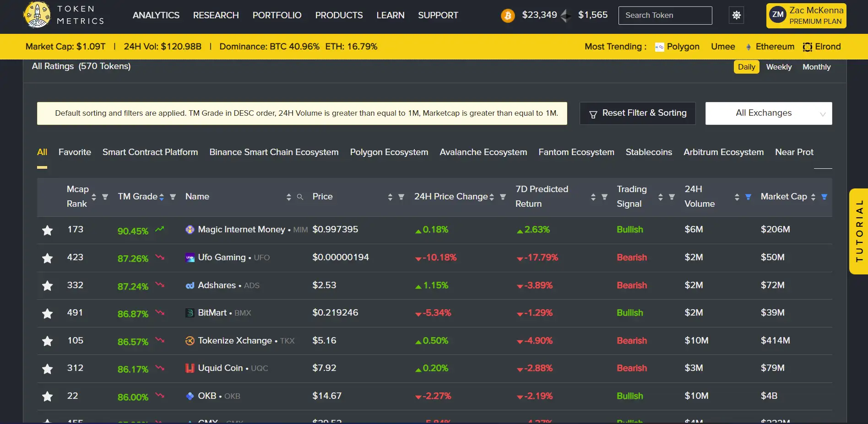Expand the All Exchanges dropdown

[x=768, y=113]
